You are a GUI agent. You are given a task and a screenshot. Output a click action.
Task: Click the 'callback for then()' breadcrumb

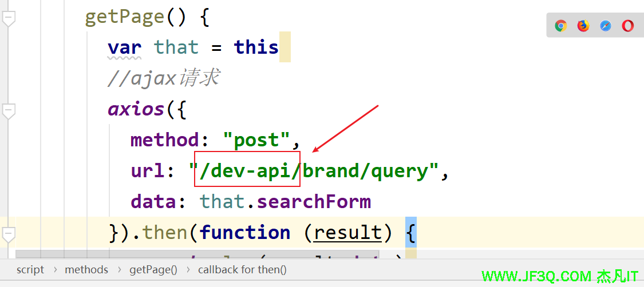click(x=242, y=270)
